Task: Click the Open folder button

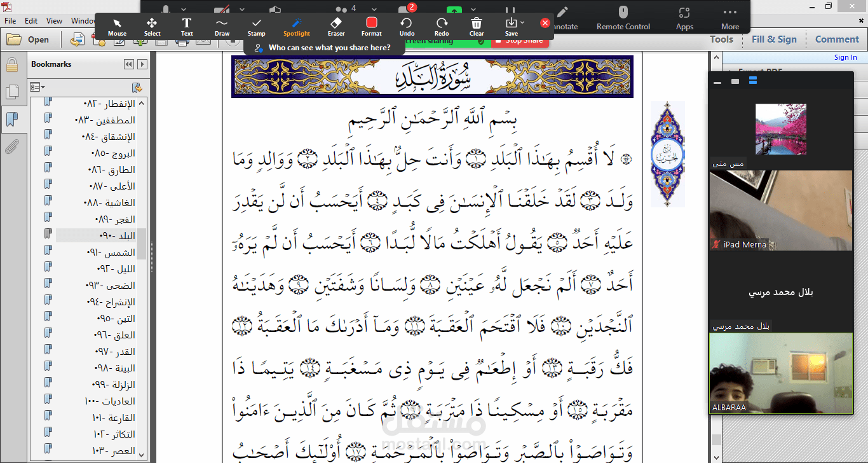Action: click(x=28, y=39)
